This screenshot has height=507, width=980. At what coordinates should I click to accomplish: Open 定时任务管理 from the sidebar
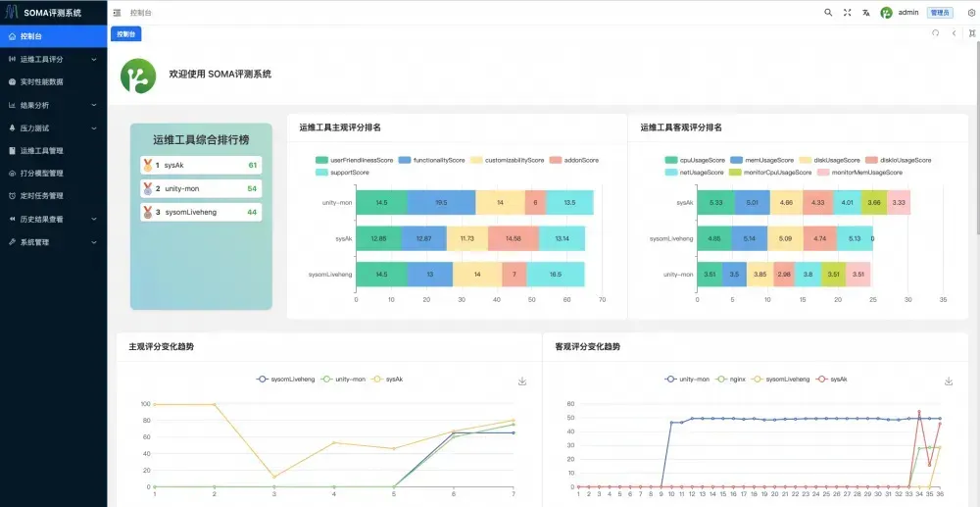(x=53, y=196)
